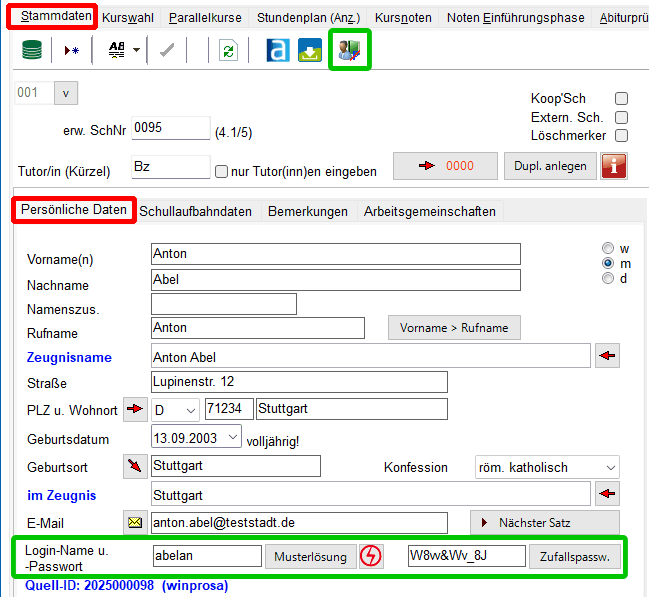This screenshot has height=597, width=649.
Task: Expand the Geburtsdatum date picker
Action: point(232,437)
